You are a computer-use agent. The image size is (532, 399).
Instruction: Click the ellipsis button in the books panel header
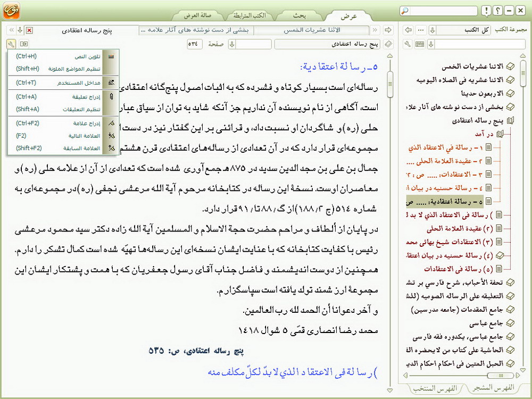[x=421, y=30]
